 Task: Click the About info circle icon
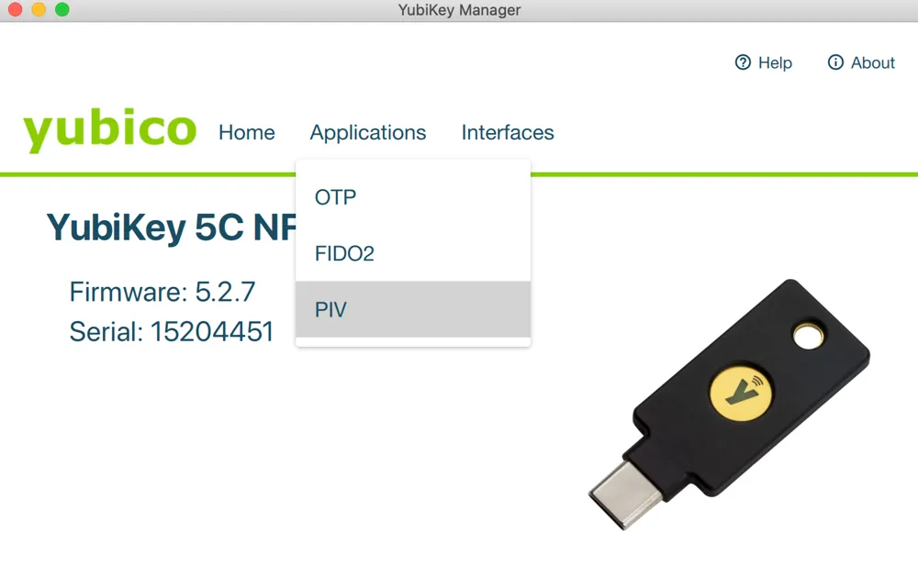835,62
